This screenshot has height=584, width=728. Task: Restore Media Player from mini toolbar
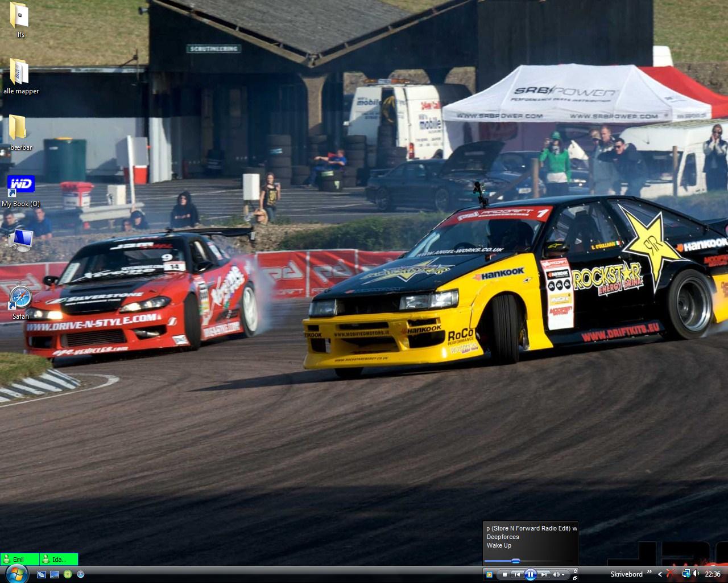click(x=576, y=578)
